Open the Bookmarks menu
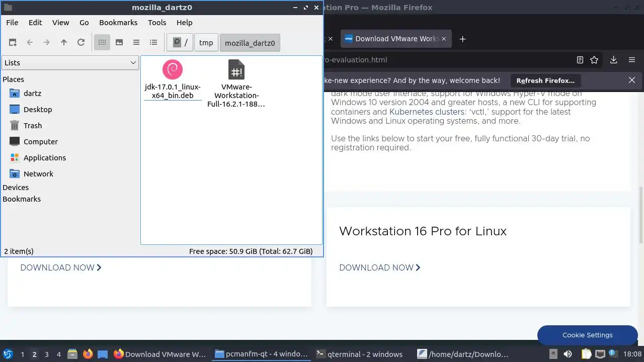The height and width of the screenshot is (362, 644). (118, 23)
